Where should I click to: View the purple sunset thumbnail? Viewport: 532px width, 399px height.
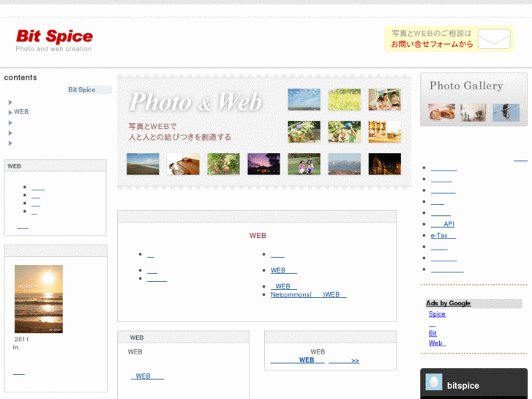coord(264,164)
